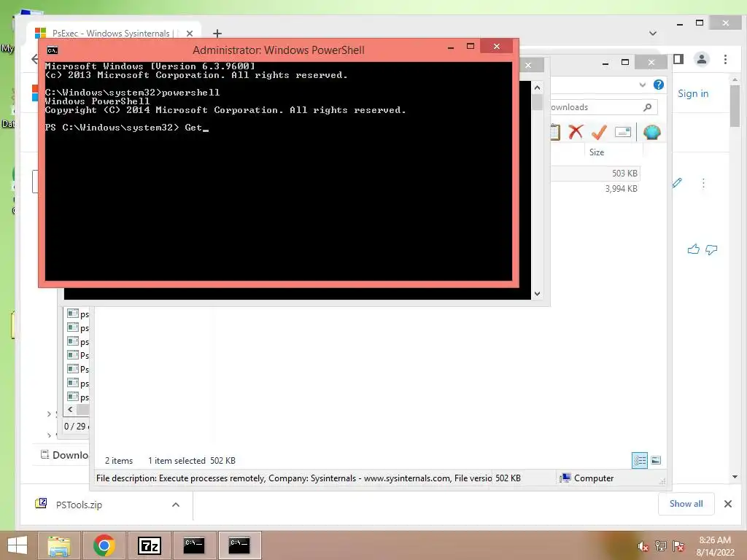This screenshot has width=747, height=560.
Task: Click the Chrome profile avatar icon
Action: [701, 59]
